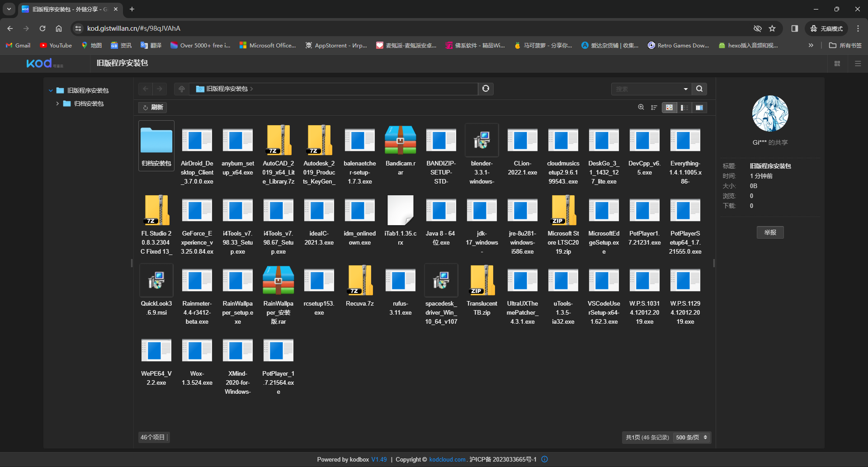Open the sort order options icon
868x467 pixels.
[654, 107]
